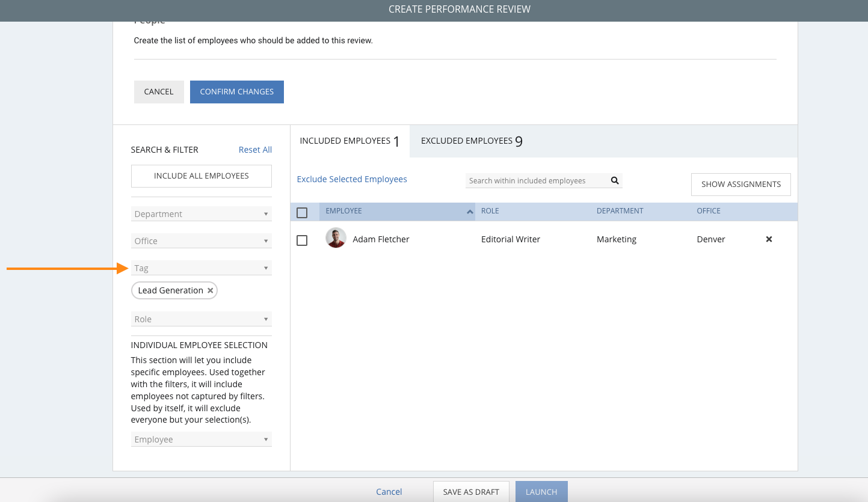Focus the search within included employees field
Image resolution: width=868 pixels, height=502 pixels.
pos(535,180)
